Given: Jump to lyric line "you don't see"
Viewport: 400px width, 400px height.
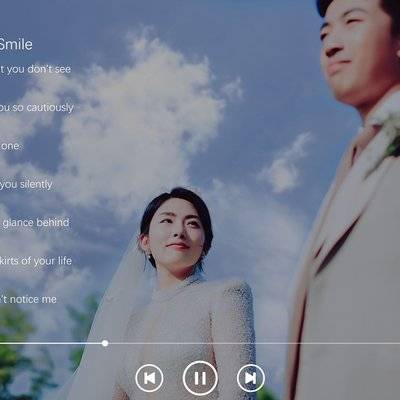Looking at the screenshot, I should [35, 69].
